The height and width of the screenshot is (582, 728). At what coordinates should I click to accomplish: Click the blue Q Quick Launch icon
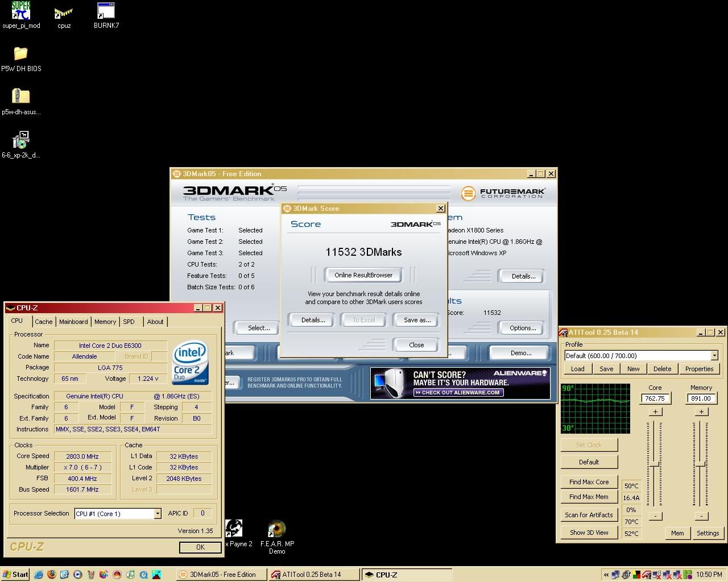click(143, 575)
